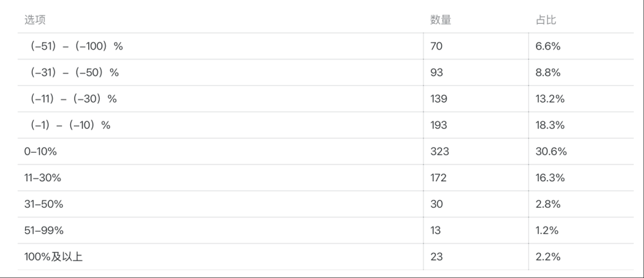Select the 31-50% option label

pos(44,204)
